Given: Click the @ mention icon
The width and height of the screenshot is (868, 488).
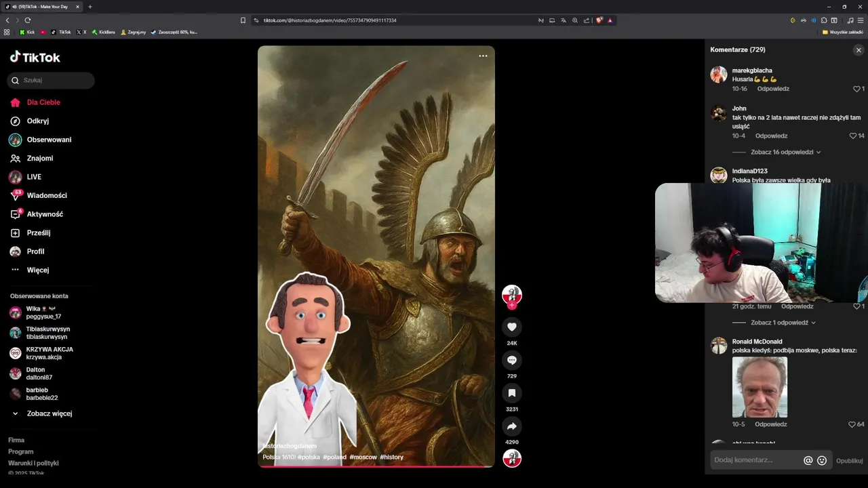Looking at the screenshot, I should (808, 460).
